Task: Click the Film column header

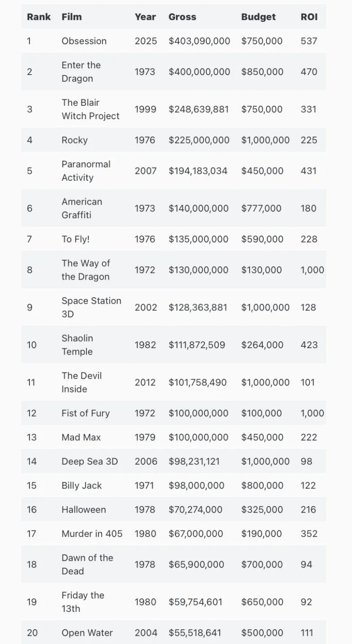Action: 72,17
